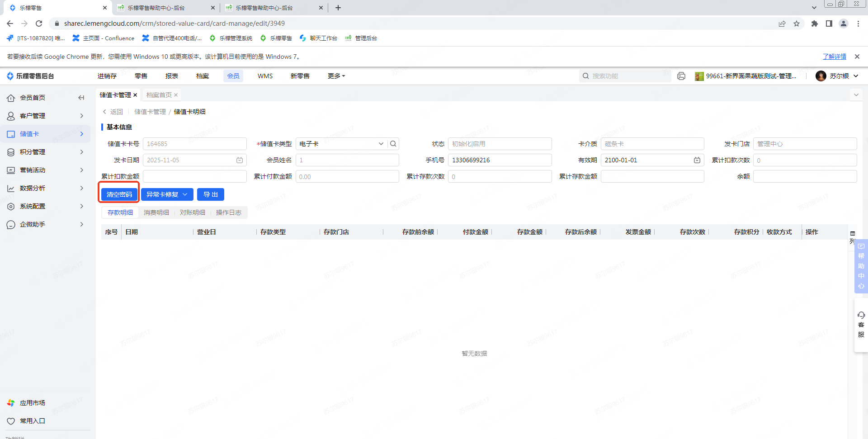Open the 会员 top menu
This screenshot has width=868, height=439.
(x=233, y=76)
